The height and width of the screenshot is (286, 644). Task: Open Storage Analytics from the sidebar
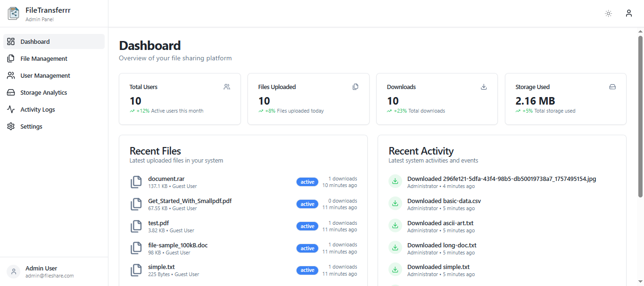coord(43,92)
